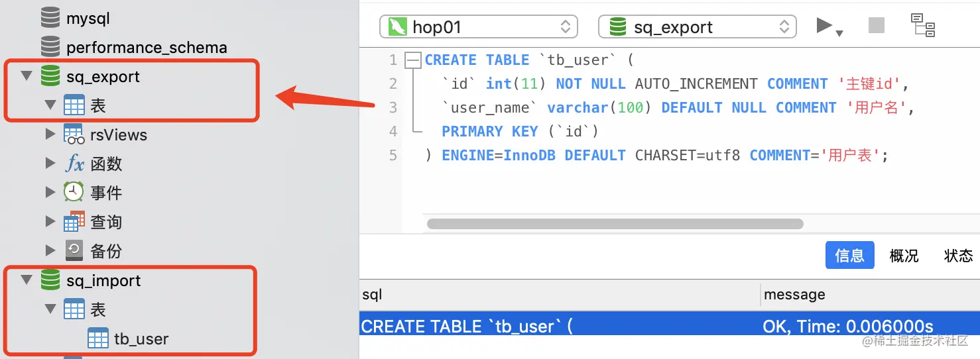Screen dimensions: 980x359
Task: Open the sq_export database dropdown
Action: click(x=698, y=27)
